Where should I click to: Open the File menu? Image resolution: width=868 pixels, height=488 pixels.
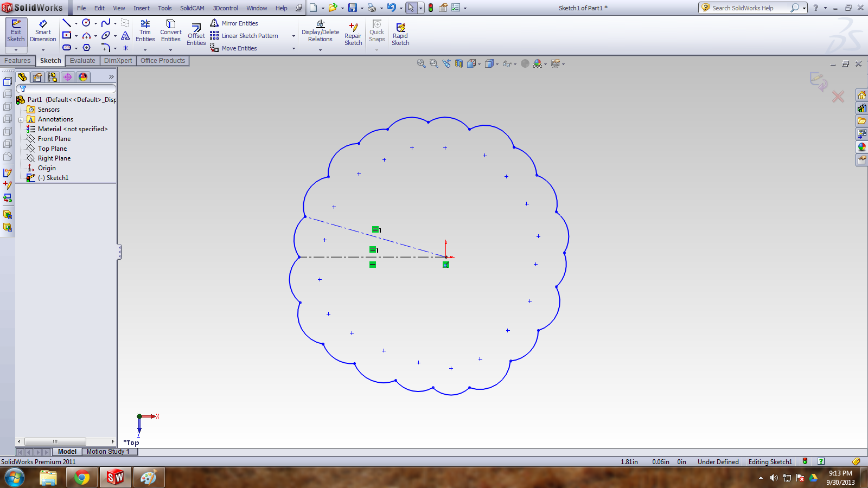pos(81,8)
